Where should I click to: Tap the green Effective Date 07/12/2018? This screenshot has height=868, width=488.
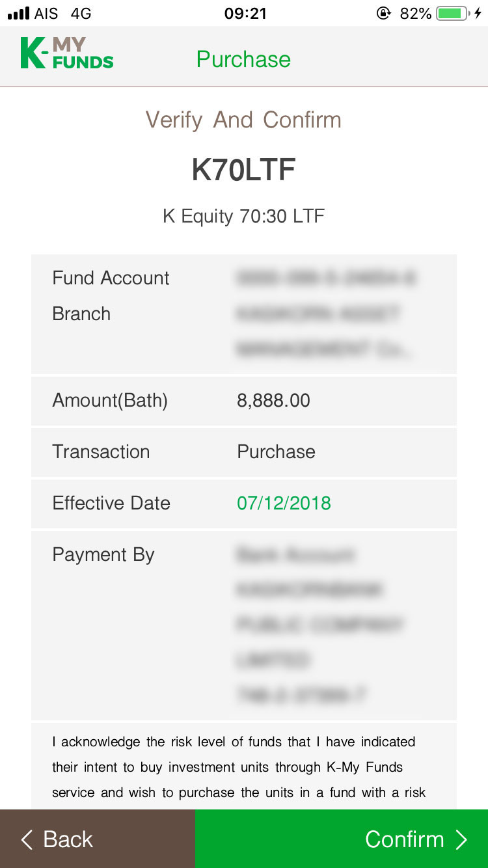(284, 503)
